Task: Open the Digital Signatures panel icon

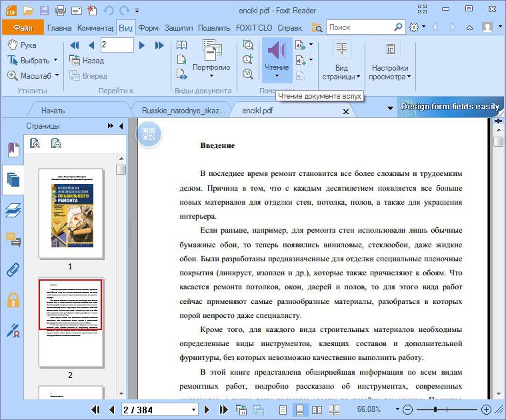Action: (x=12, y=329)
